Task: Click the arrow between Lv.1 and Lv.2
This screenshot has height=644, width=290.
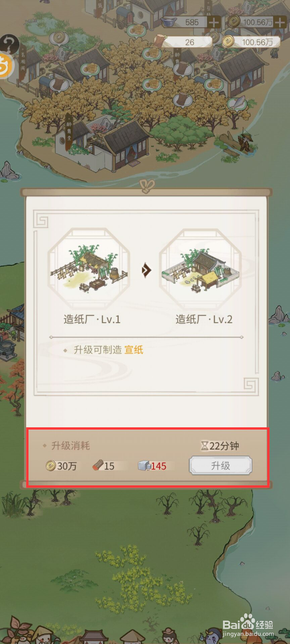Action: coord(146,270)
